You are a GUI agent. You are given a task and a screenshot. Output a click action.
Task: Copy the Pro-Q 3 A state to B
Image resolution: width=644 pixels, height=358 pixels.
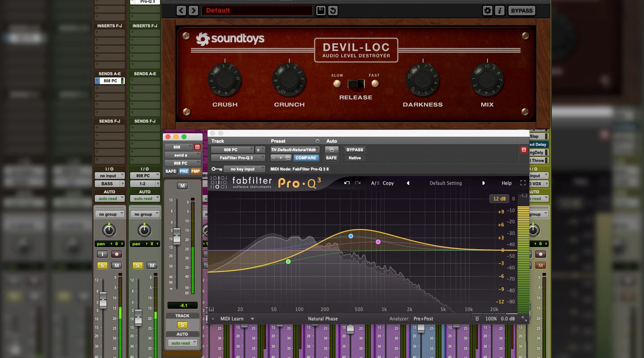(x=388, y=183)
